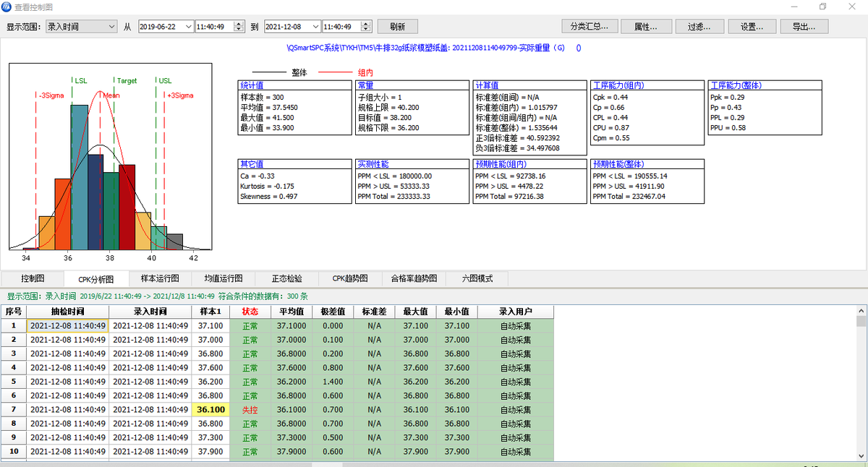
Task: Open the 六图模式 tab
Action: click(477, 278)
